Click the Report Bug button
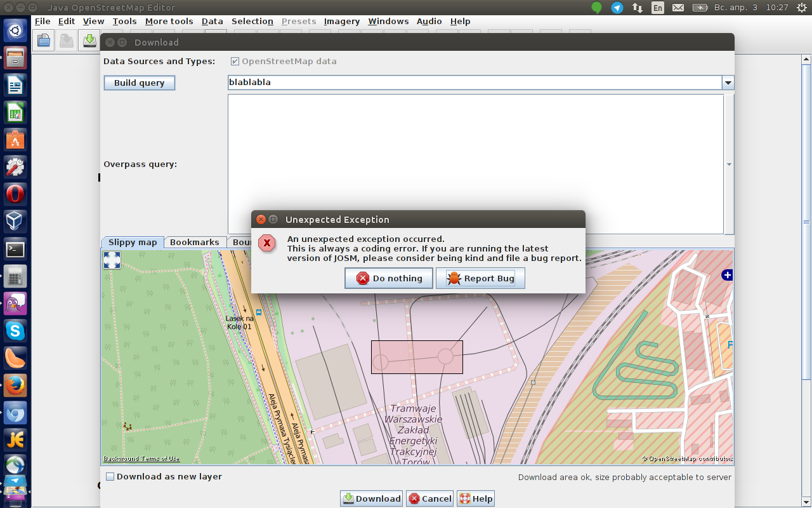The width and height of the screenshot is (812, 508). [x=480, y=278]
